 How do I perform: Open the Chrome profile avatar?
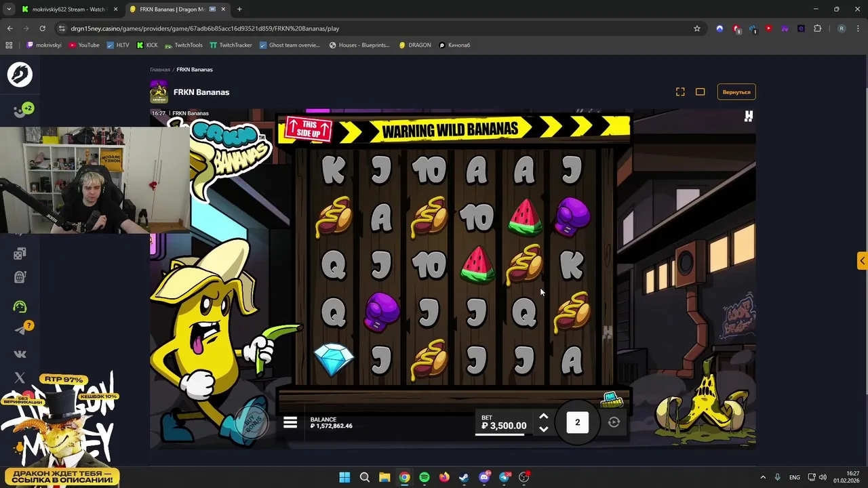pos(842,28)
